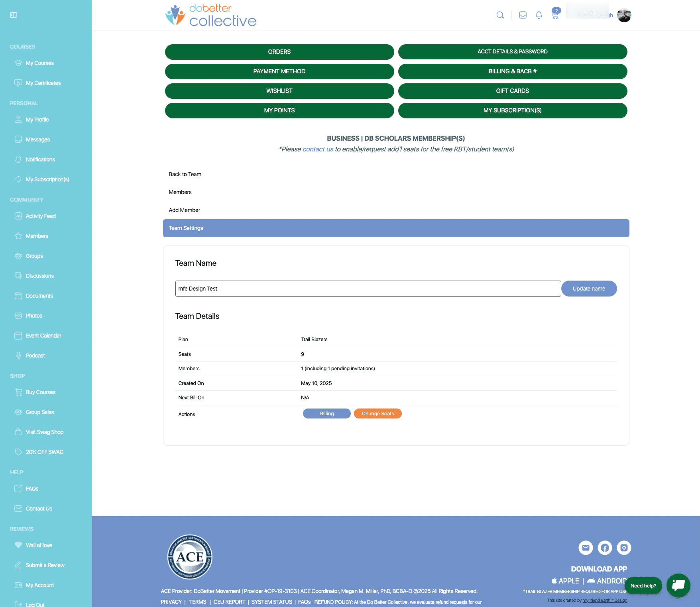Image resolution: width=700 pixels, height=607 pixels.
Task: Switch to the Add Member tab
Action: pyautogui.click(x=184, y=210)
